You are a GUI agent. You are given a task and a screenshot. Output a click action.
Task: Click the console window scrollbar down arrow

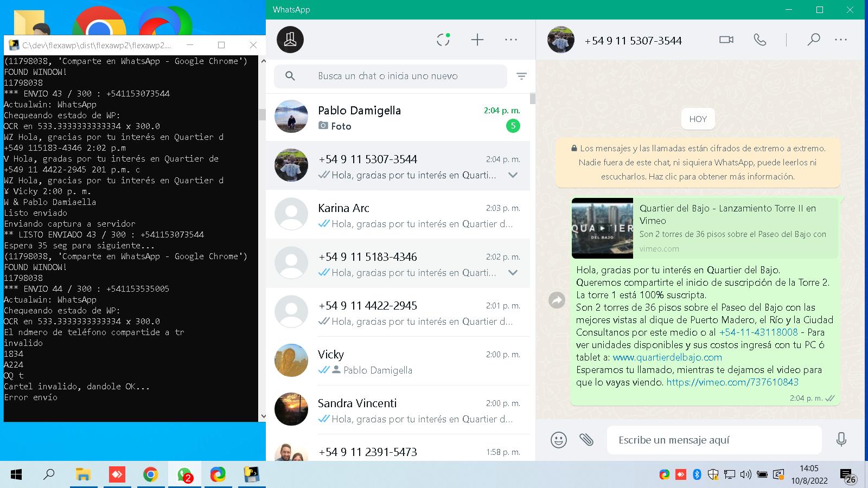tap(263, 416)
